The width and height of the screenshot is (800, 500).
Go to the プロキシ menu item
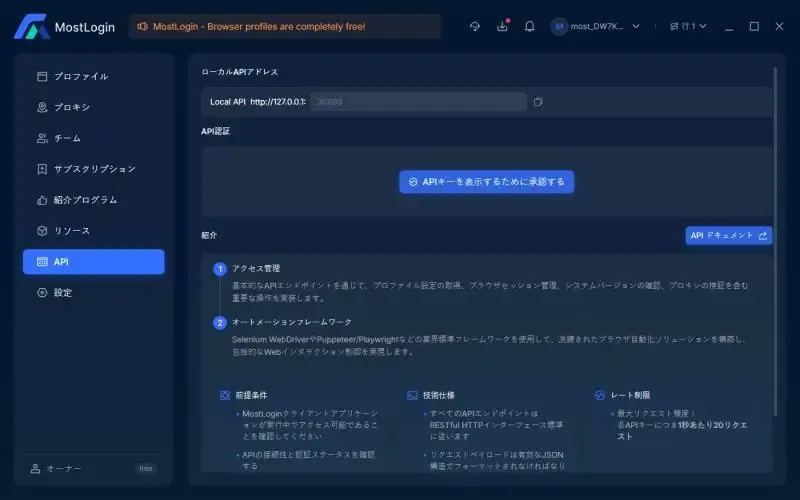[x=94, y=107]
